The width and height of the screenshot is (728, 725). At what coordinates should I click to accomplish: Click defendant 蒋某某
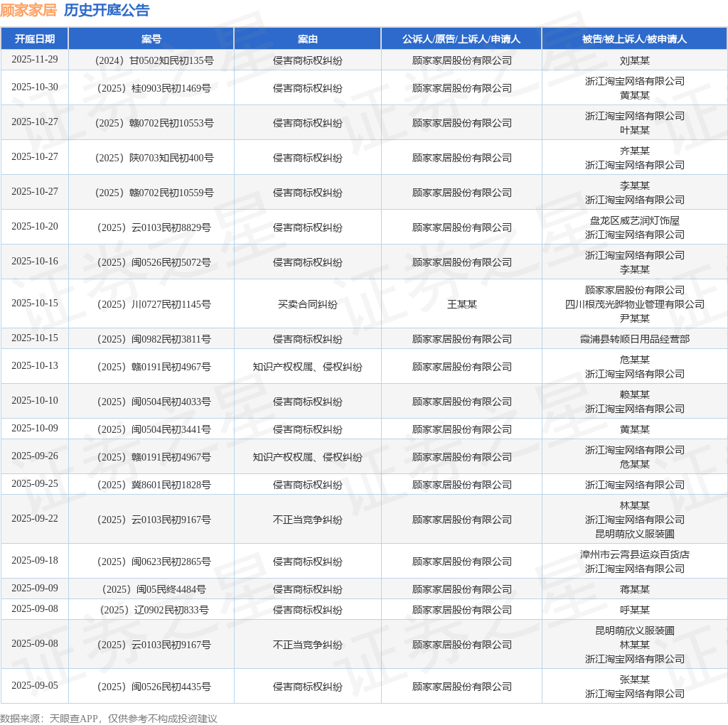(x=634, y=589)
